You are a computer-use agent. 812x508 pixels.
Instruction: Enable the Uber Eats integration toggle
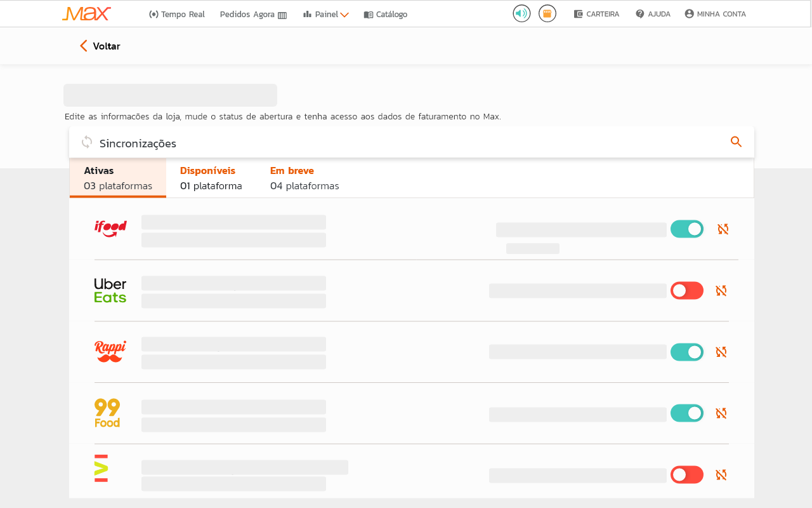click(687, 291)
